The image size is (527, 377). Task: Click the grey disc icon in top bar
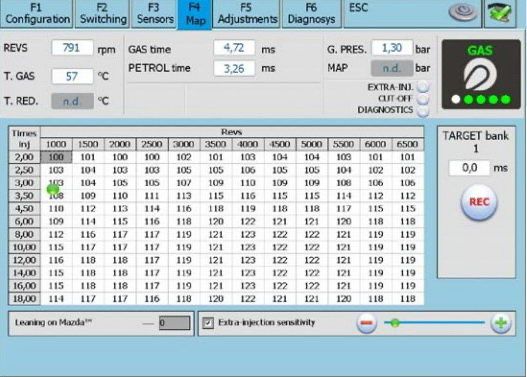point(463,12)
